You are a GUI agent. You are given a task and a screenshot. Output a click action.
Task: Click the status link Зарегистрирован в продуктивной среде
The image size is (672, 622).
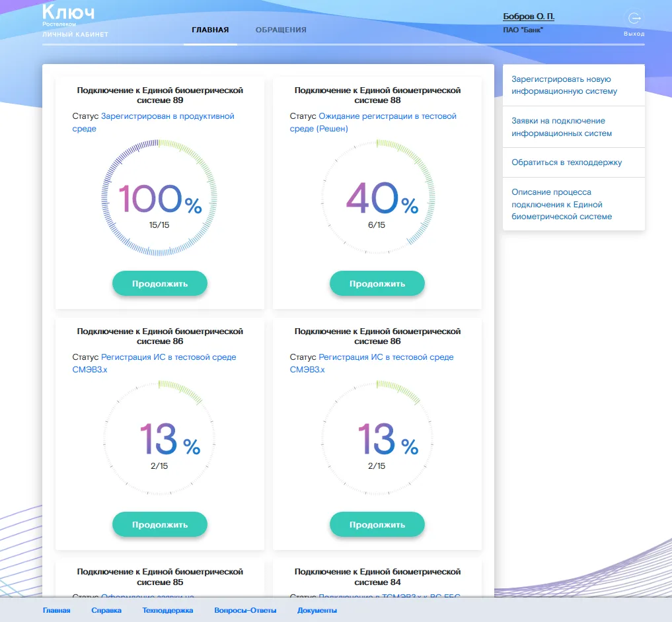[153, 122]
